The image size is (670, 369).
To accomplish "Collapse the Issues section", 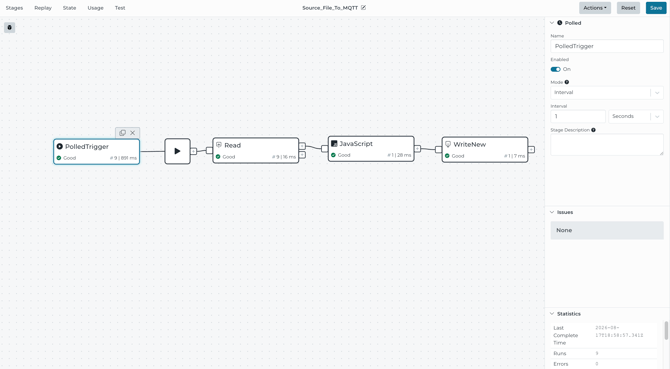I will 552,212.
